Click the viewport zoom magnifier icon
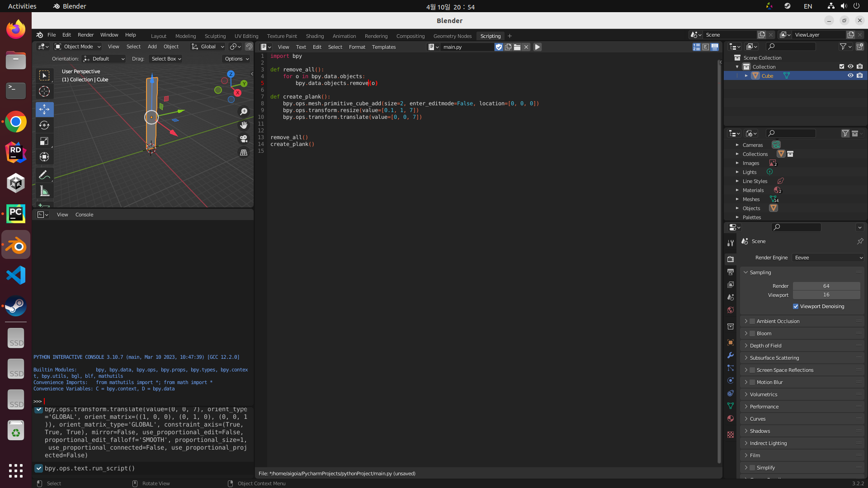Screen dimensions: 868x488 click(x=244, y=112)
